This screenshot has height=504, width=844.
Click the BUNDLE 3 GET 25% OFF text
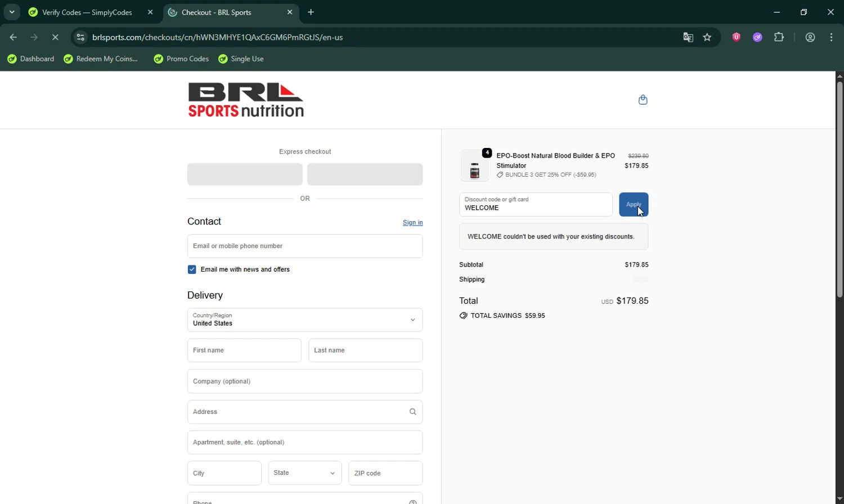tap(551, 175)
